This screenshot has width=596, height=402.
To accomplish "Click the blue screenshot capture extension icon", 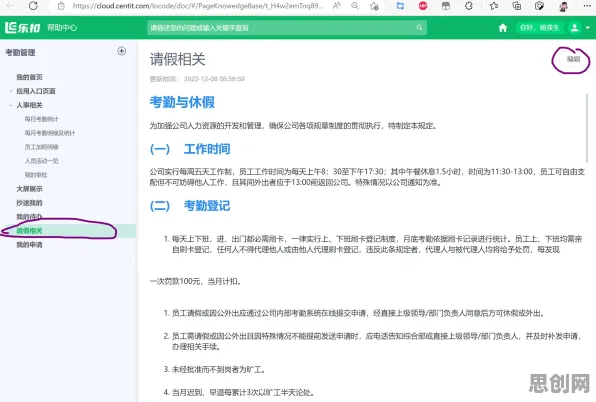I will (400, 6).
